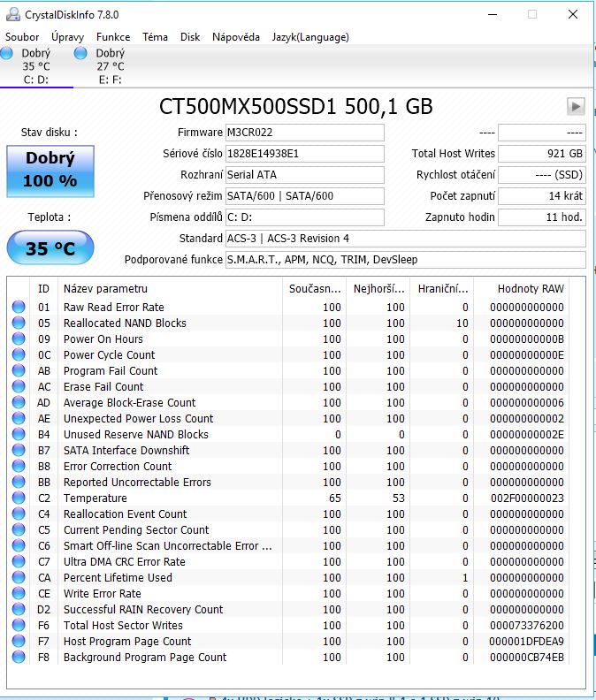Click the Firmware field M3CR022
Viewport: 596px width, 700px height.
(x=305, y=133)
